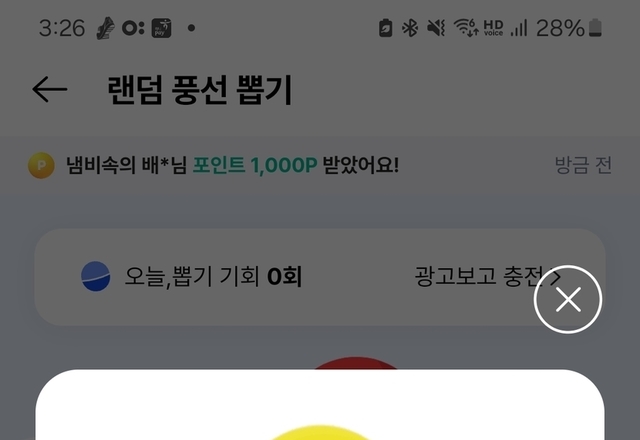Screen dimensions: 640x440
Task: Tap the red balloon behind the popup
Action: [x=355, y=363]
